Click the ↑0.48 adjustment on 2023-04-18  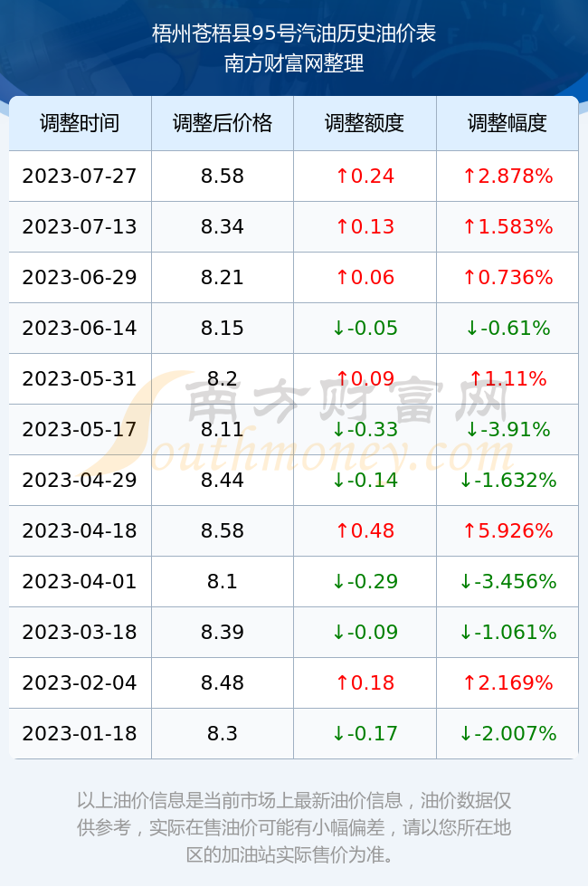tap(365, 530)
